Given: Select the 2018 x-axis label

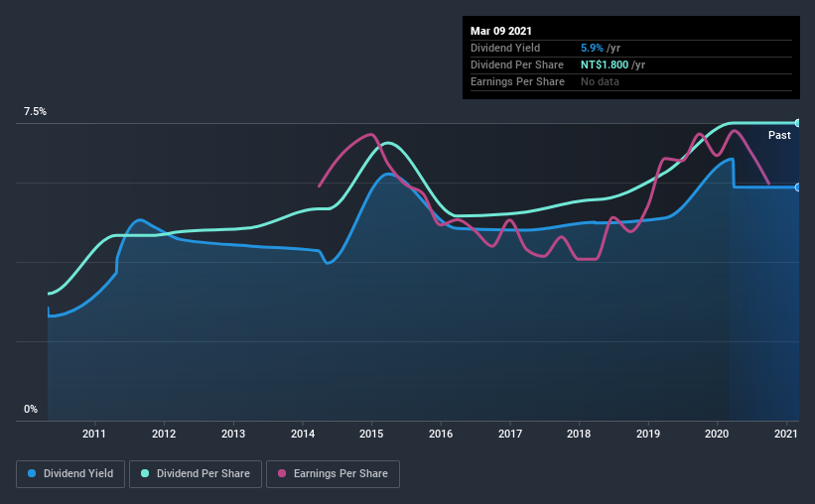Looking at the screenshot, I should 579,434.
